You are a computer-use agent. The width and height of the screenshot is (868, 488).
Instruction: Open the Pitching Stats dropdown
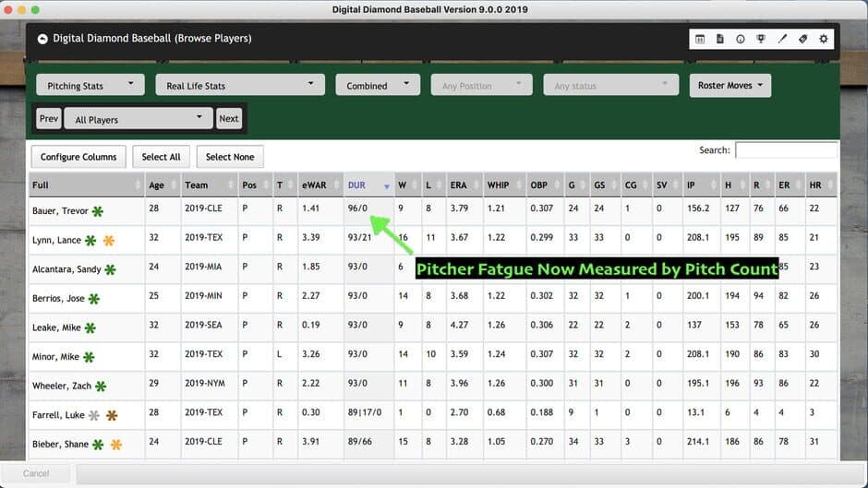coord(90,85)
